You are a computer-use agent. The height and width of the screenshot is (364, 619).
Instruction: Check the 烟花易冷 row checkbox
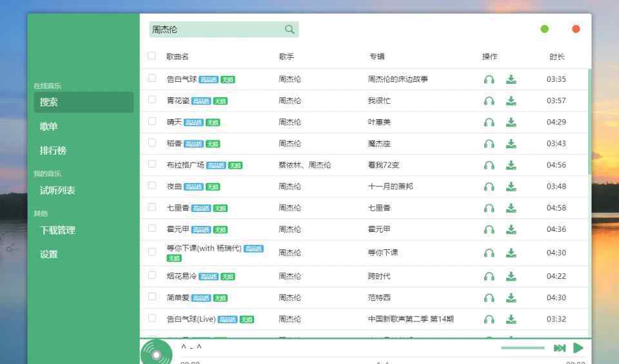(152, 275)
